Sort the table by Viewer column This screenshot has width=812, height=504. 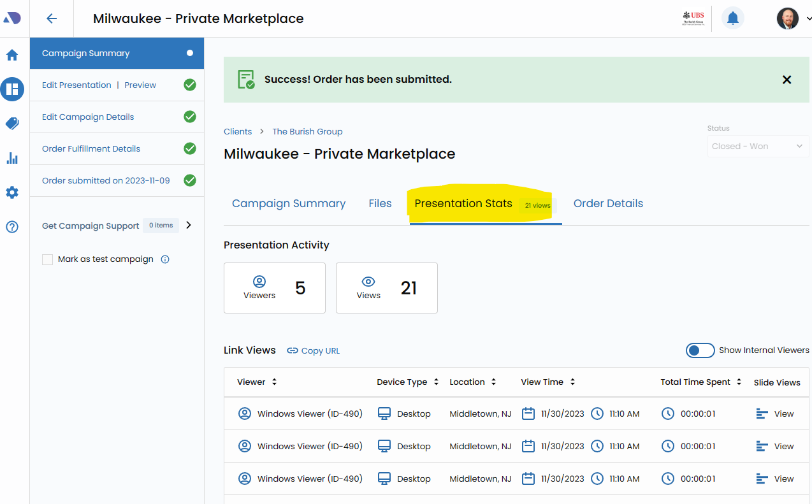click(257, 382)
